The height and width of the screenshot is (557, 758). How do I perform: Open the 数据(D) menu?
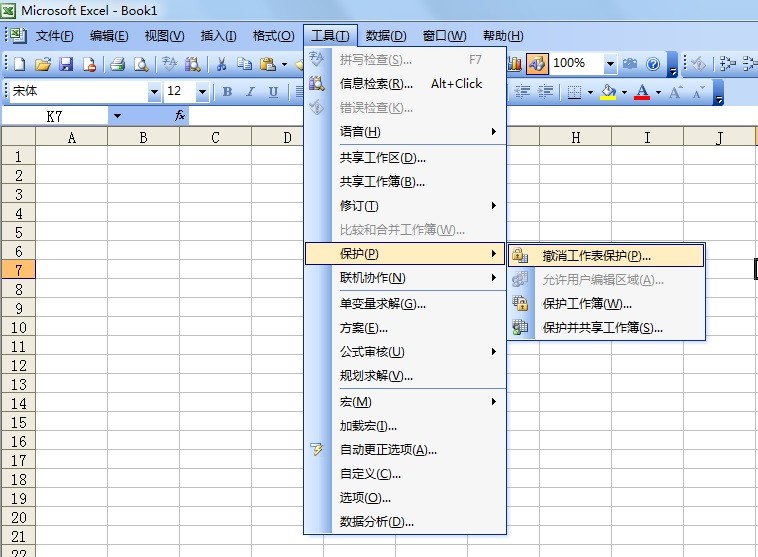coord(386,36)
